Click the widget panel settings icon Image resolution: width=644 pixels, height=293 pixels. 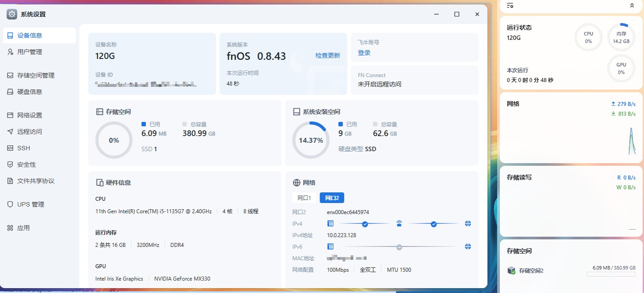point(510,5)
